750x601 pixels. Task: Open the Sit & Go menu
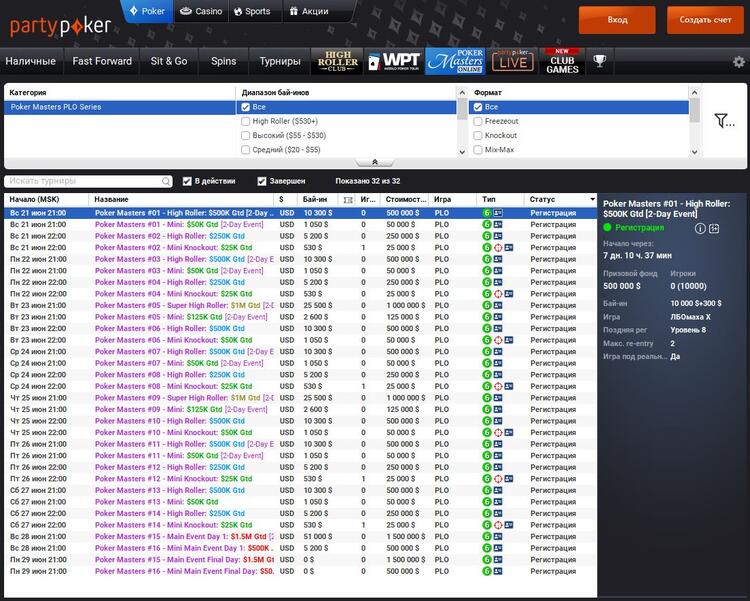pyautogui.click(x=169, y=61)
